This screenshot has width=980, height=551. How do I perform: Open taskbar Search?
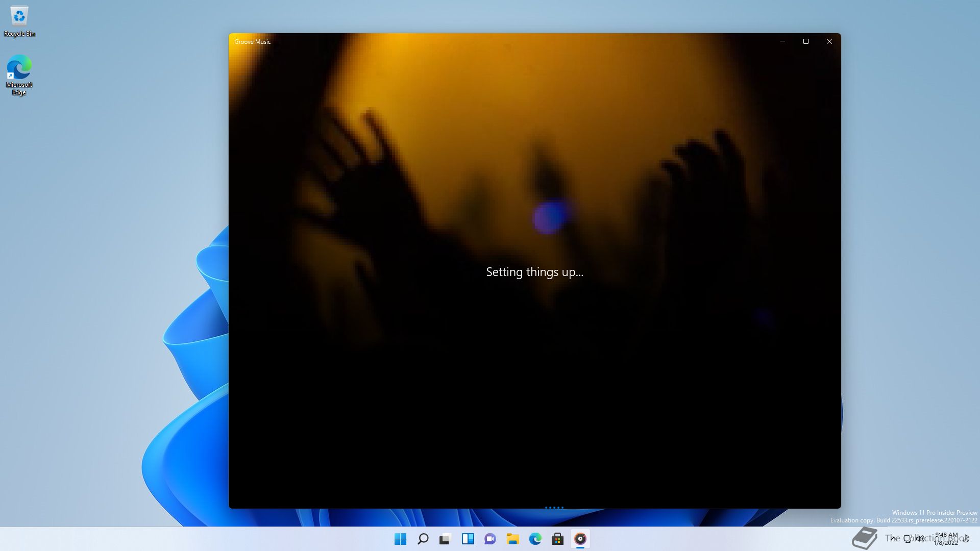(423, 539)
